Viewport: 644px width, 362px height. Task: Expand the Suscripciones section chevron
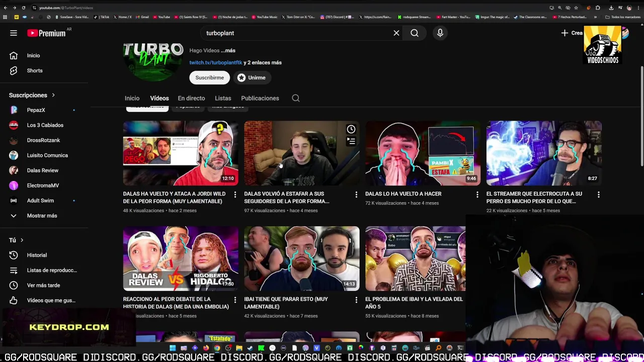(53, 95)
